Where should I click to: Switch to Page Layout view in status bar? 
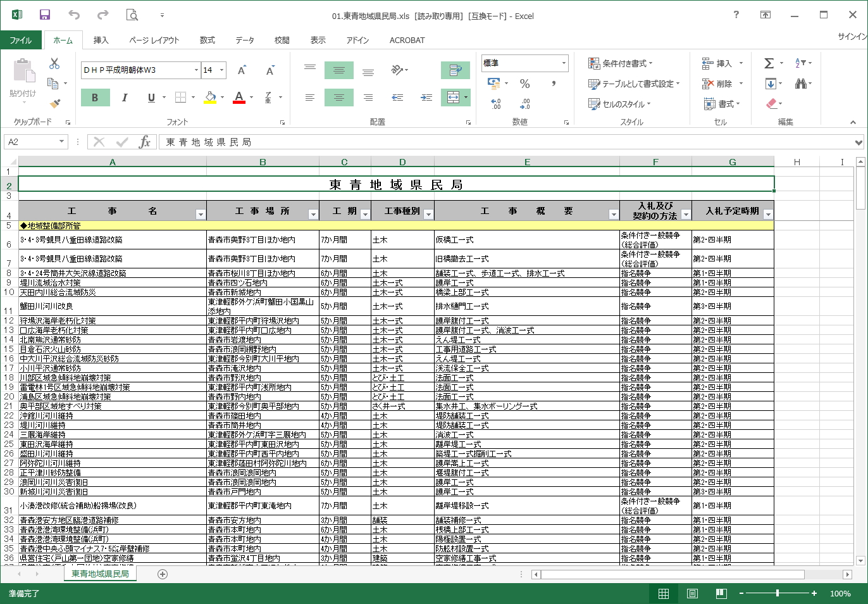693,593
